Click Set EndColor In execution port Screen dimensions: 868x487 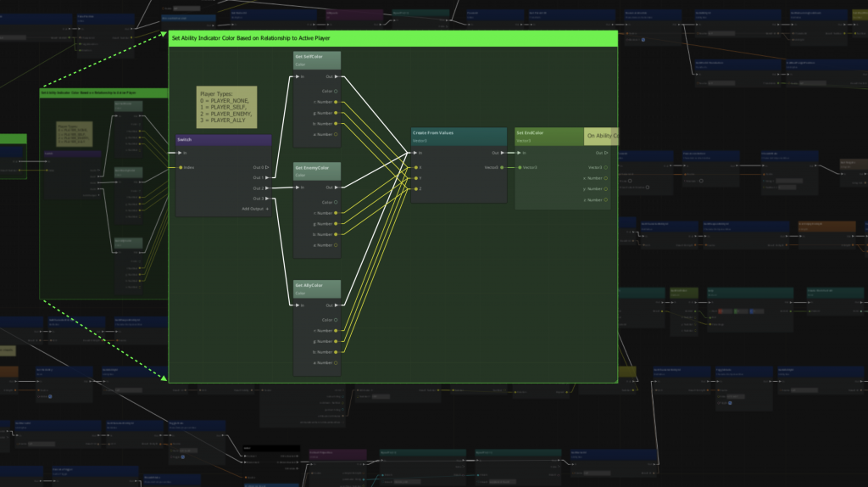pyautogui.click(x=519, y=153)
